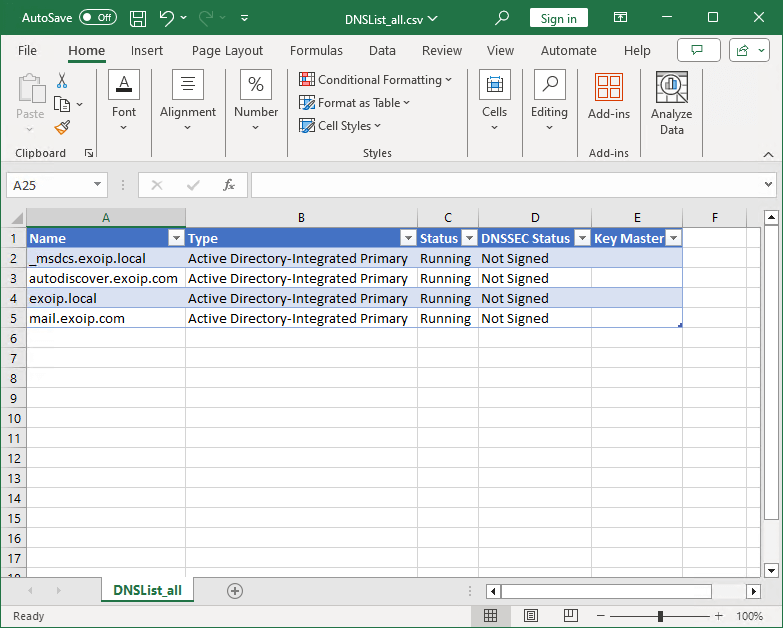Click the Save icon in title bar
Screen dimensions: 783x628
pyautogui.click(x=138, y=18)
